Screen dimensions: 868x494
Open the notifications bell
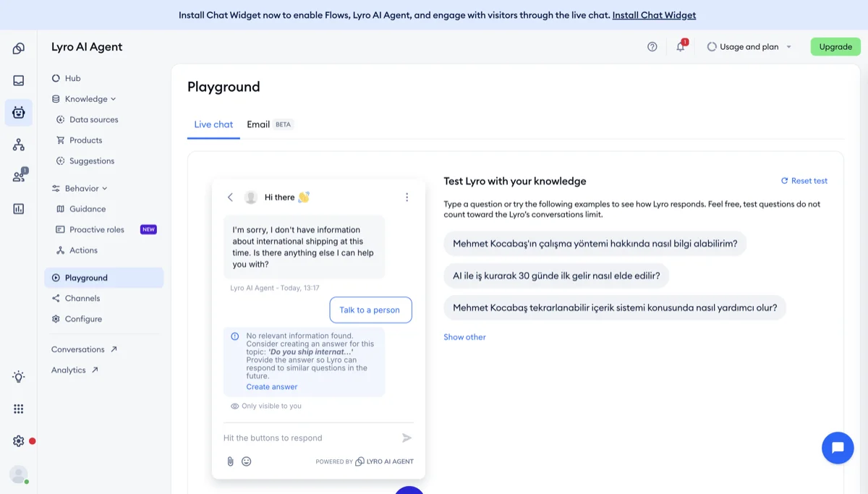[681, 47]
